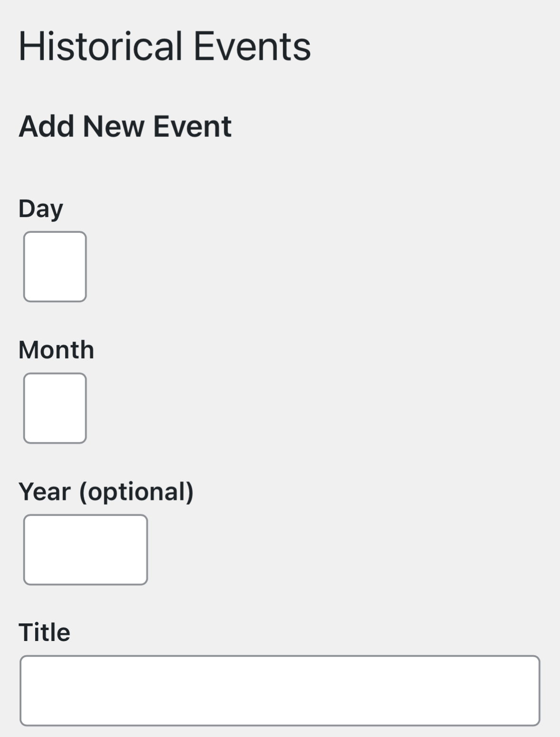Click the Month field label
The image size is (560, 737).
[x=56, y=350]
